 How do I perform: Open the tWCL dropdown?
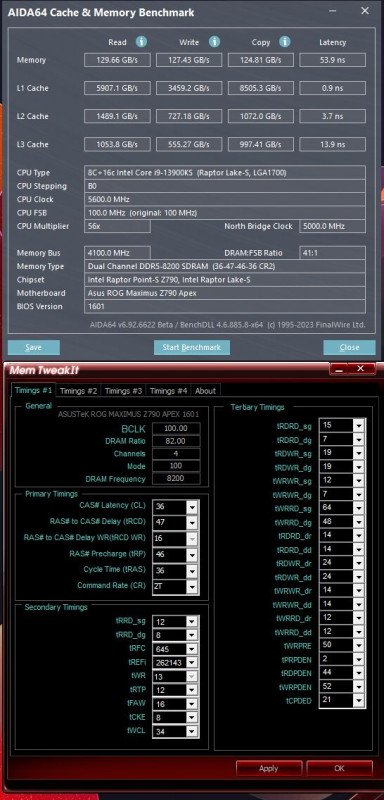point(192,732)
